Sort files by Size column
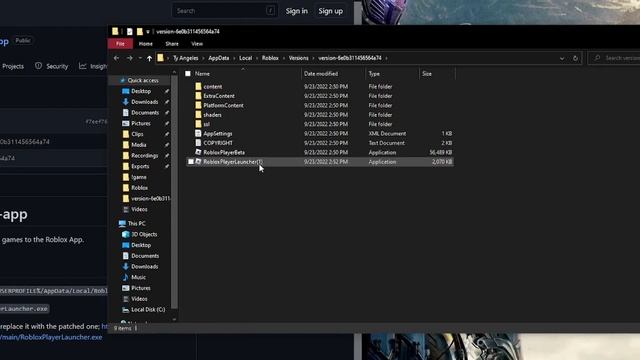 pyautogui.click(x=427, y=74)
